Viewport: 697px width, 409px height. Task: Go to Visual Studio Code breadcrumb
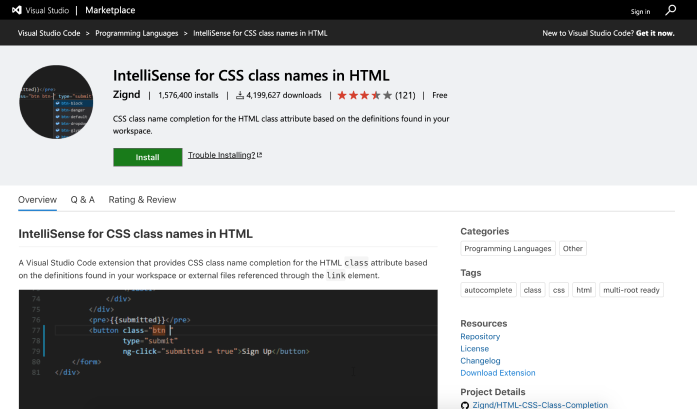[49, 33]
